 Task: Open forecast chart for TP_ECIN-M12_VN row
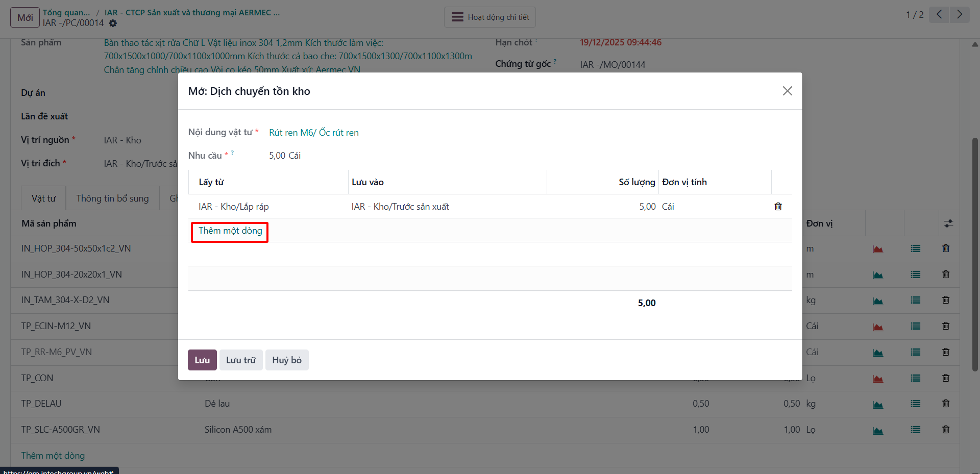(x=878, y=327)
